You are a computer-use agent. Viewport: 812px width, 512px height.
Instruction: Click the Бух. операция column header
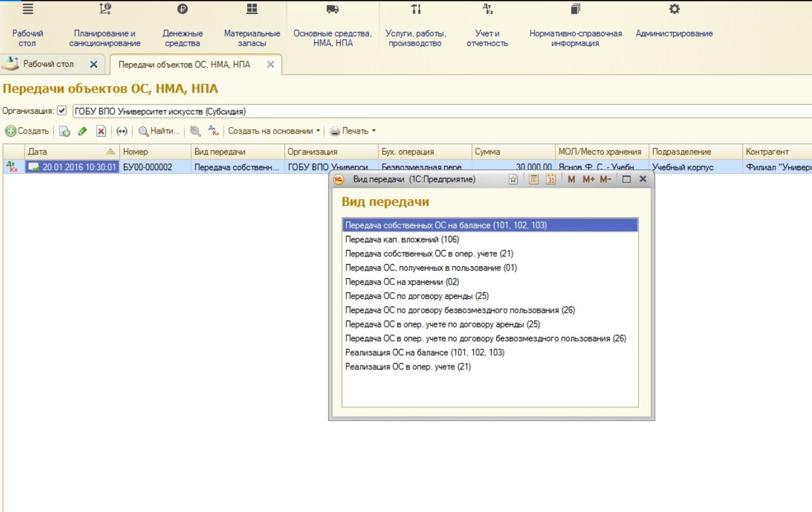point(424,152)
